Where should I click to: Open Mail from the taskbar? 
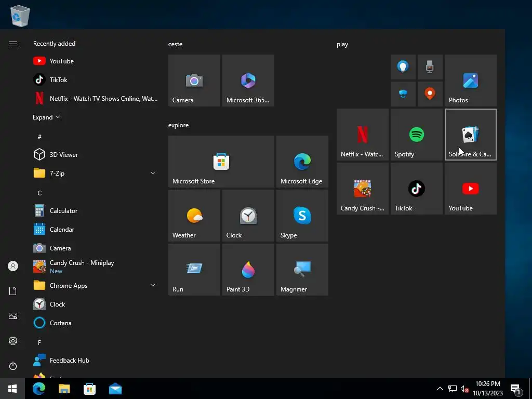click(115, 389)
